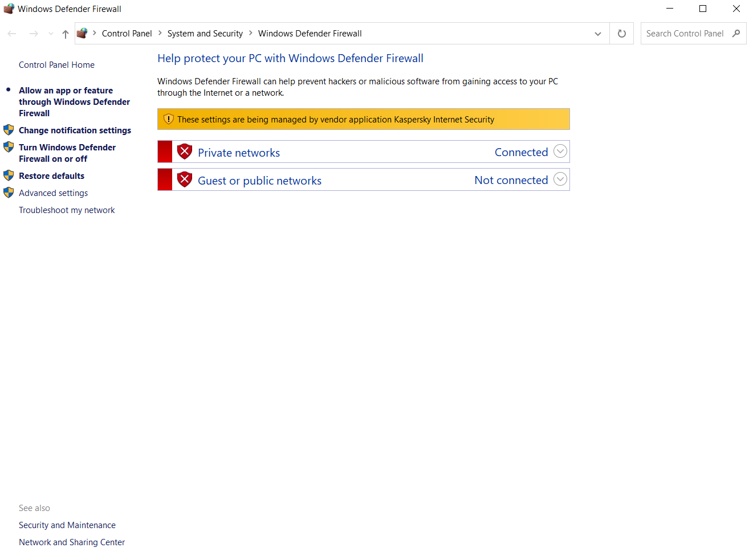Image resolution: width=753 pixels, height=560 pixels.
Task: Select System and Security in breadcrumb
Action: coord(205,34)
